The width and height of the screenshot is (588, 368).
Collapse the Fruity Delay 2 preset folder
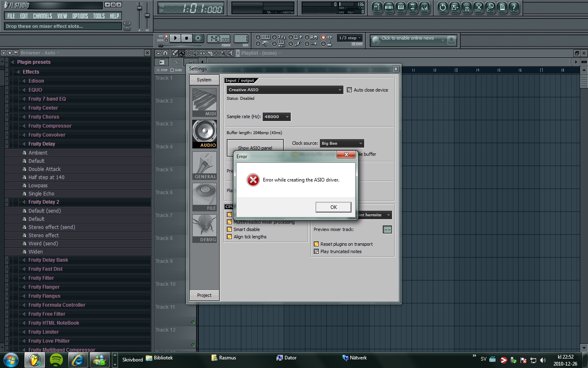(7, 202)
